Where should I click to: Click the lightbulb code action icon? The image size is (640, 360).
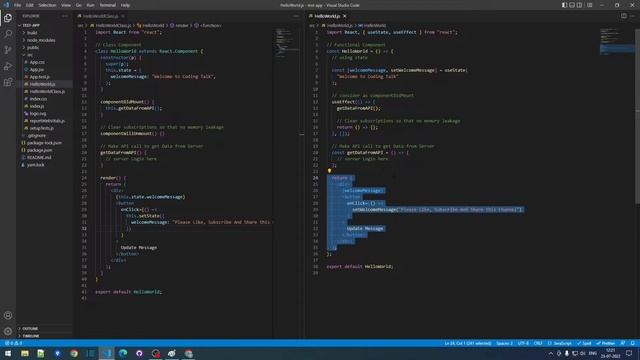coord(329,171)
